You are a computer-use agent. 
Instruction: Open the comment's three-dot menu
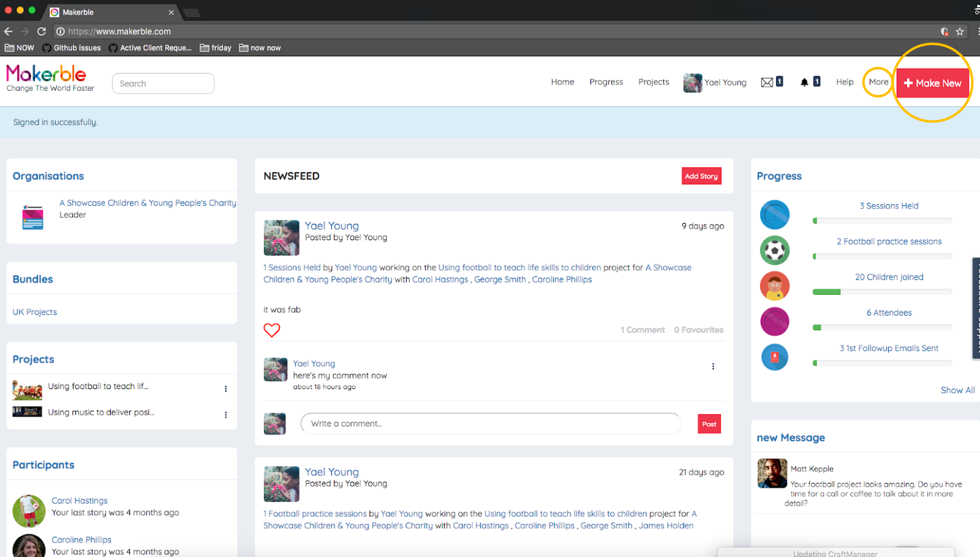tap(713, 366)
